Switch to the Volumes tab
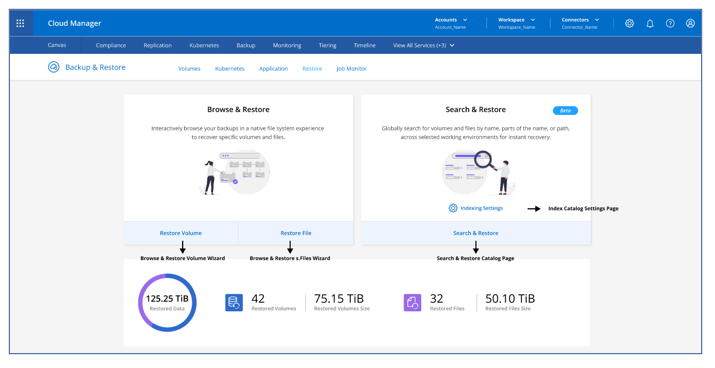 (x=189, y=69)
